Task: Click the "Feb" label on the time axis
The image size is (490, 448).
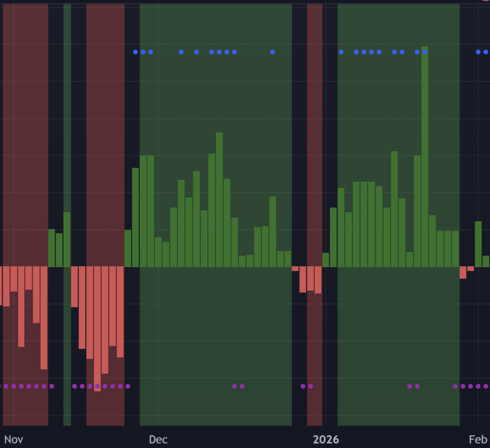Action: pyautogui.click(x=478, y=439)
